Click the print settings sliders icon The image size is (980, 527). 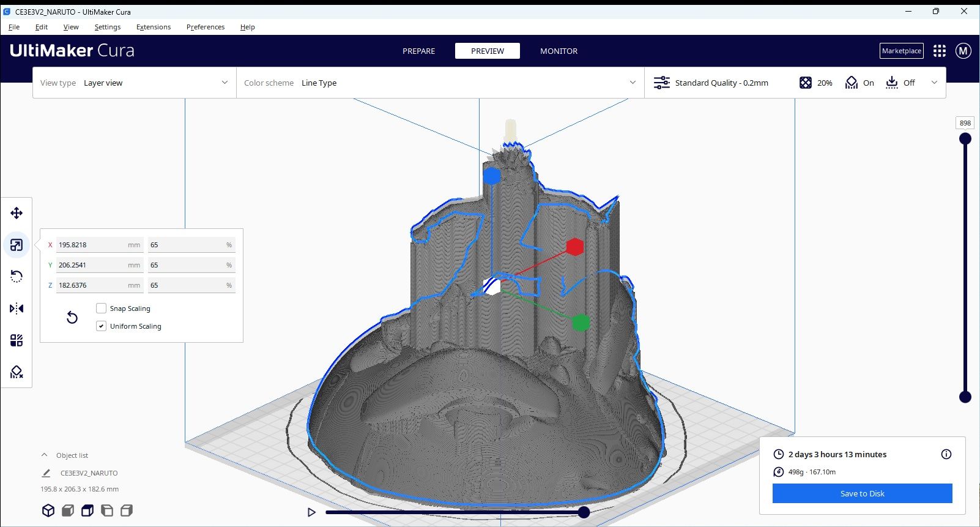pos(661,83)
